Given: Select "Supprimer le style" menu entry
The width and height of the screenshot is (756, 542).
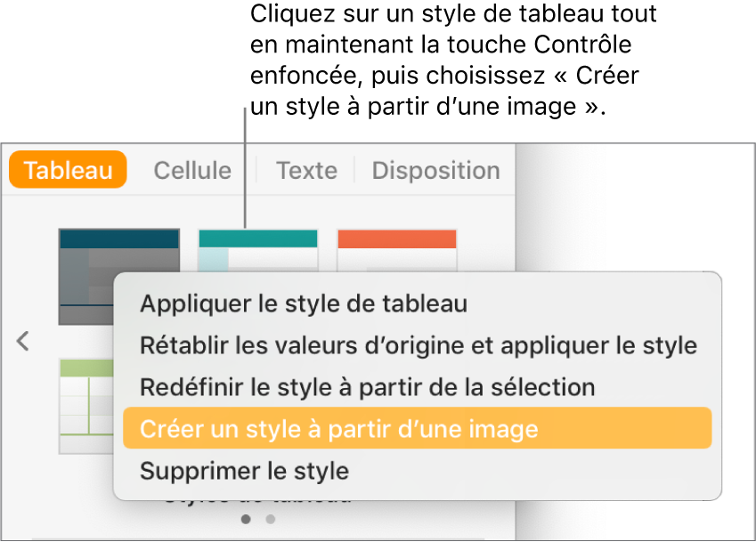Looking at the screenshot, I should [244, 470].
